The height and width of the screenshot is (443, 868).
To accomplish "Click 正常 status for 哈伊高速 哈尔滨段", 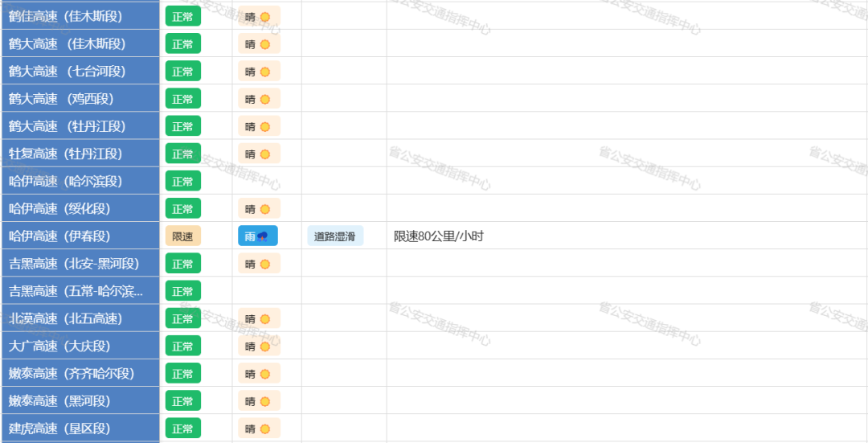I will coord(182,181).
